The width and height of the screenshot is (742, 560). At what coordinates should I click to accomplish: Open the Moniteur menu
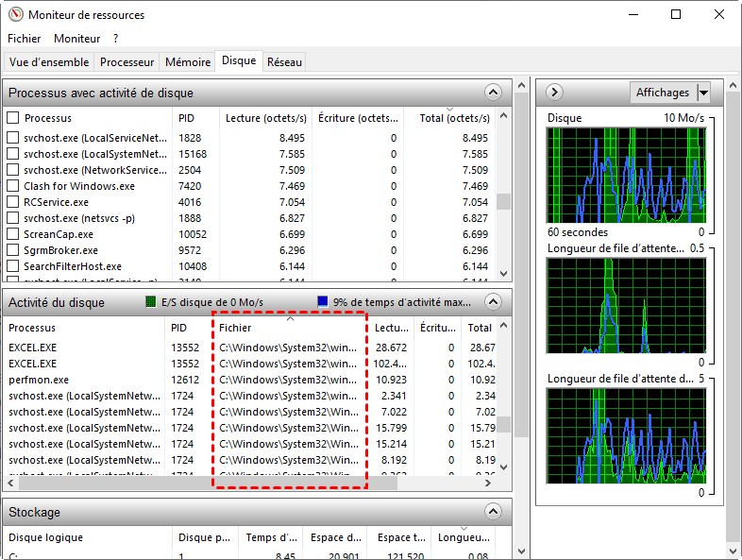click(76, 39)
